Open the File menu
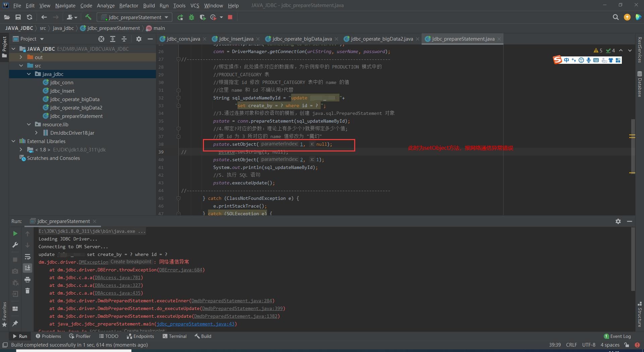Viewport: 644px width, 352px height. tap(17, 5)
